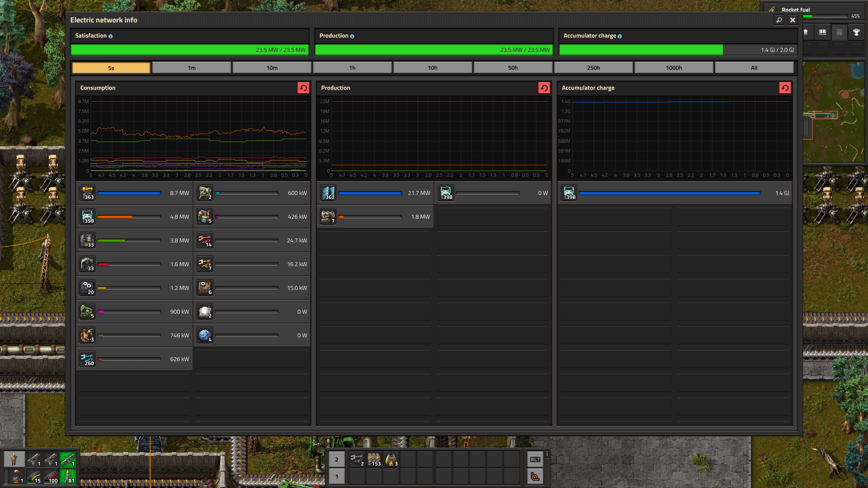Click the accumulator icon showing 1.4 GJ

point(569,193)
